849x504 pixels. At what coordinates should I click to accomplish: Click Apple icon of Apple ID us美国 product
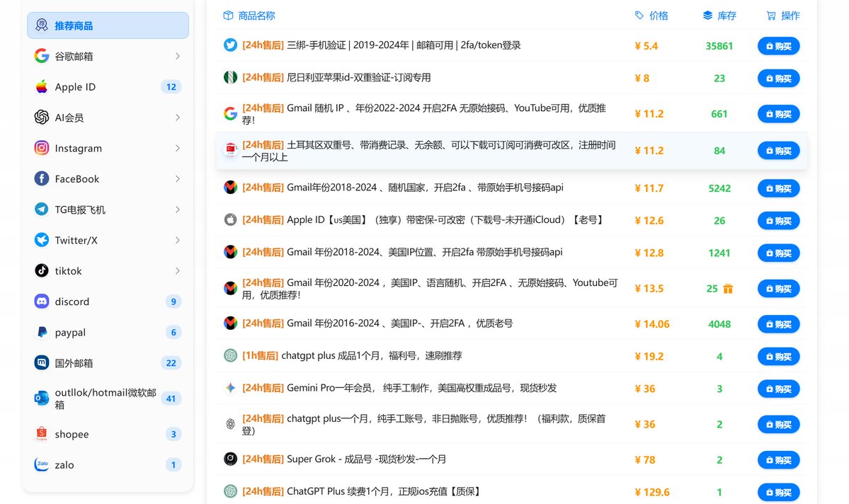tap(231, 219)
